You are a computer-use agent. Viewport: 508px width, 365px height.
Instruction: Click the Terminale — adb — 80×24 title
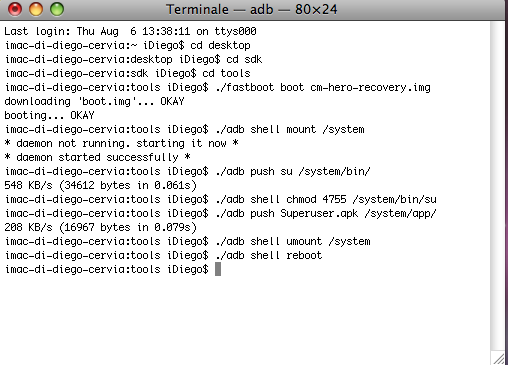[252, 9]
